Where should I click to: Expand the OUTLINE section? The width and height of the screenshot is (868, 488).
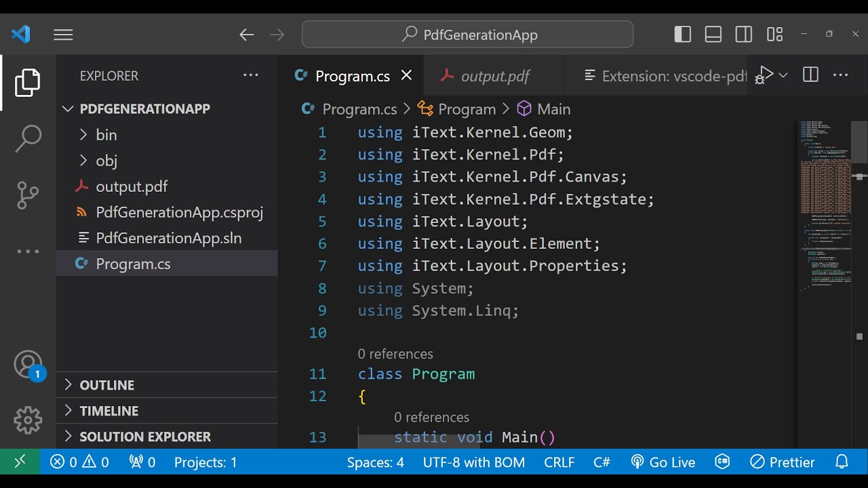[x=107, y=385]
